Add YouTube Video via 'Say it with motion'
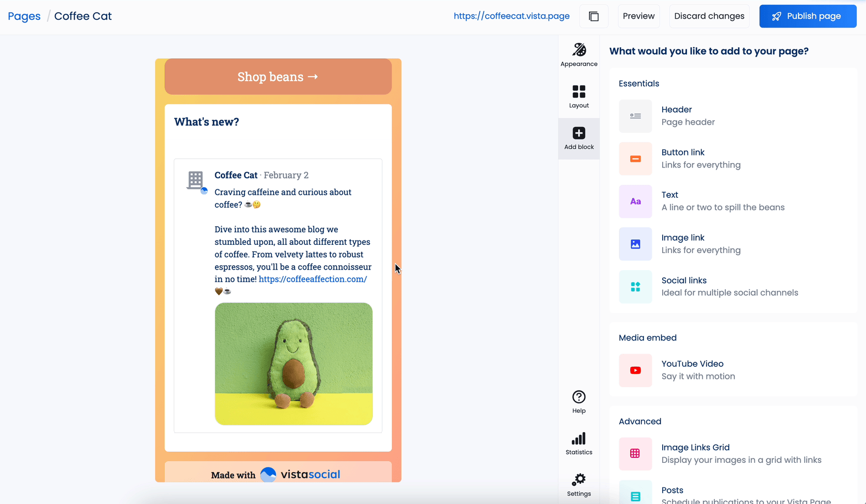Image resolution: width=866 pixels, height=504 pixels. (698, 376)
